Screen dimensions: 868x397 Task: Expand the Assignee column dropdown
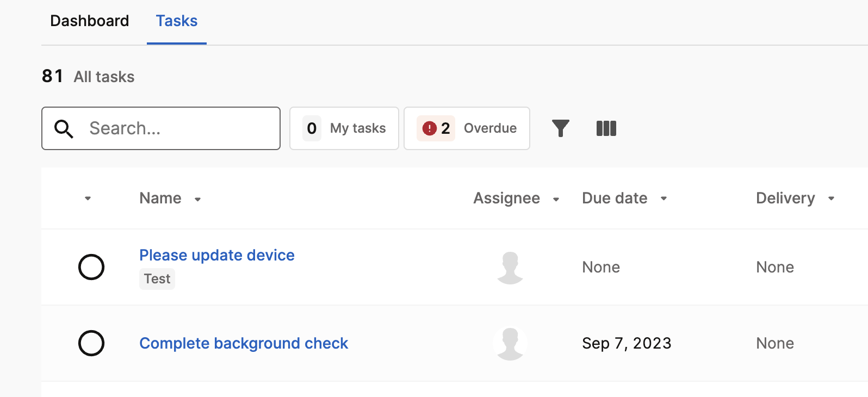coord(556,199)
